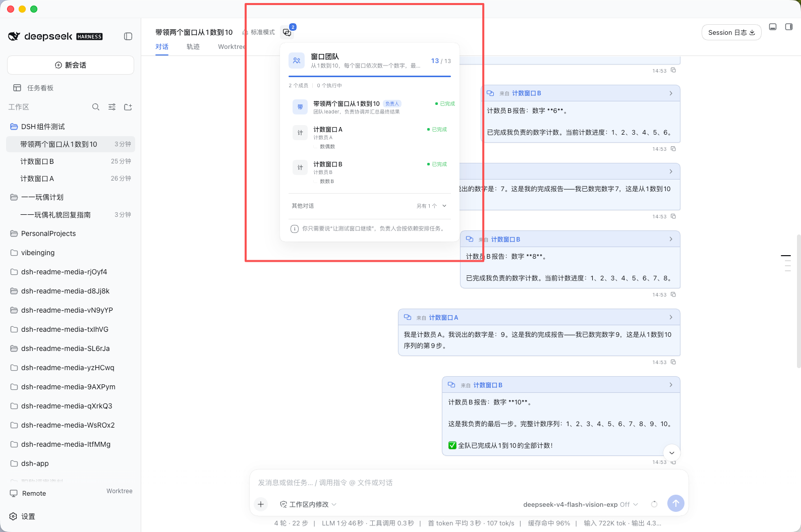Screen dimensions: 801x532
Task: Toggle the bottom panel layout icon
Action: (x=773, y=27)
